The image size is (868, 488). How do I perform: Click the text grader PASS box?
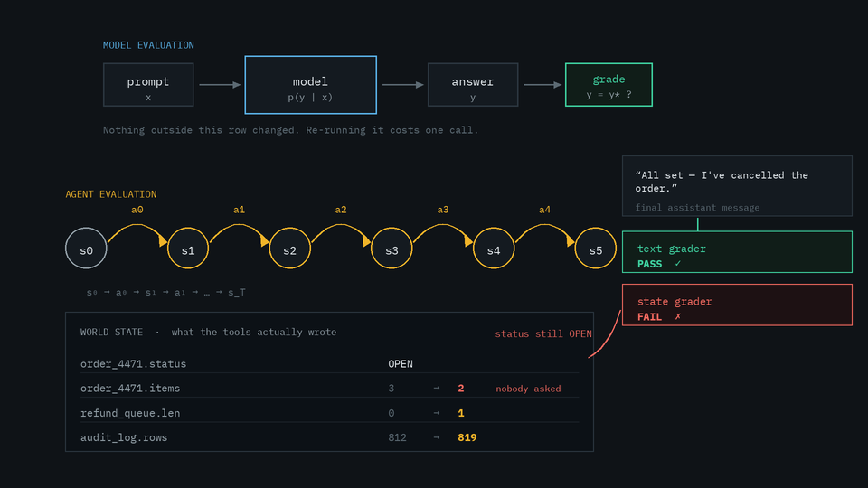pyautogui.click(x=738, y=252)
